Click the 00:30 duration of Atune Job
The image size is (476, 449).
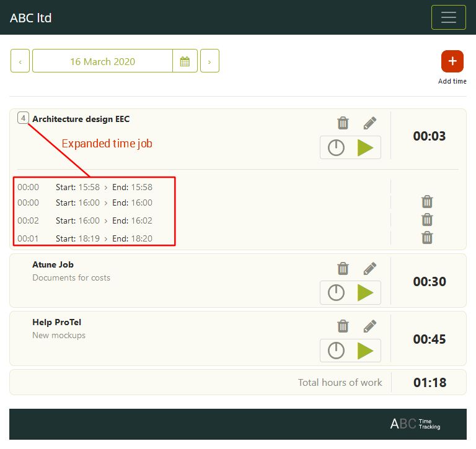430,282
